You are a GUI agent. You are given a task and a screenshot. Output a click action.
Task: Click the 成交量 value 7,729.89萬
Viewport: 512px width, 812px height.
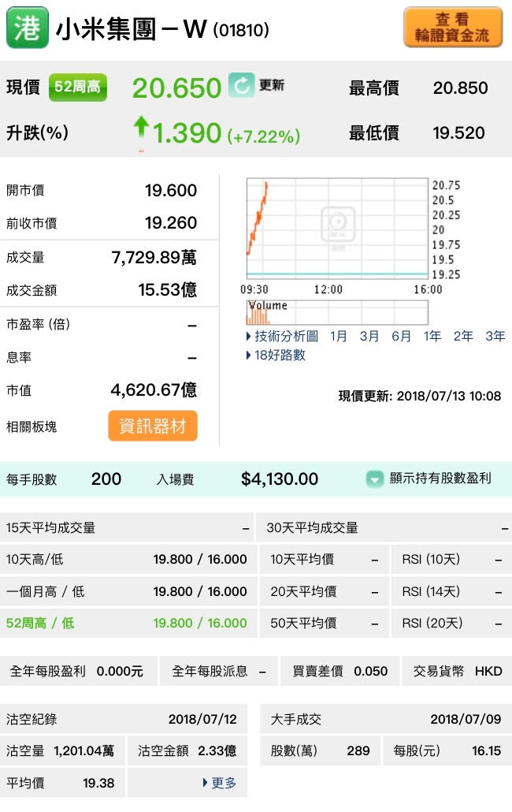(154, 257)
